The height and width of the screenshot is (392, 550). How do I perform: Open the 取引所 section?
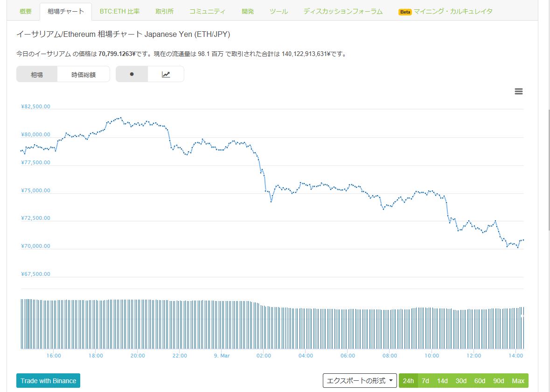tap(164, 11)
